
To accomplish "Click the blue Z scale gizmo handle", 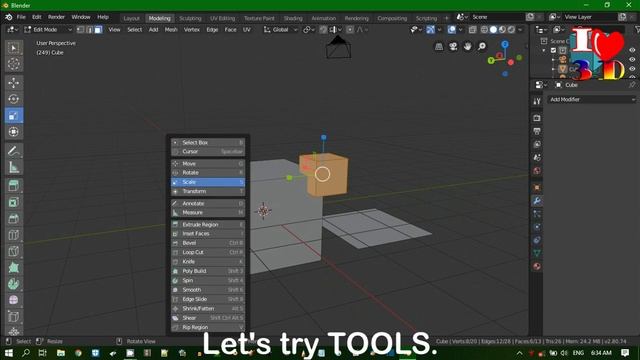I will (x=324, y=138).
